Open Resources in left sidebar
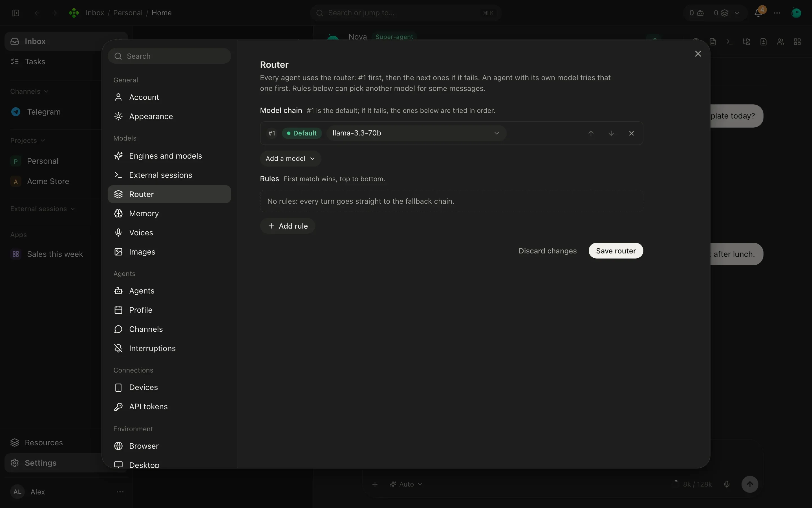Screen dimensions: 812x508 (x=44, y=443)
